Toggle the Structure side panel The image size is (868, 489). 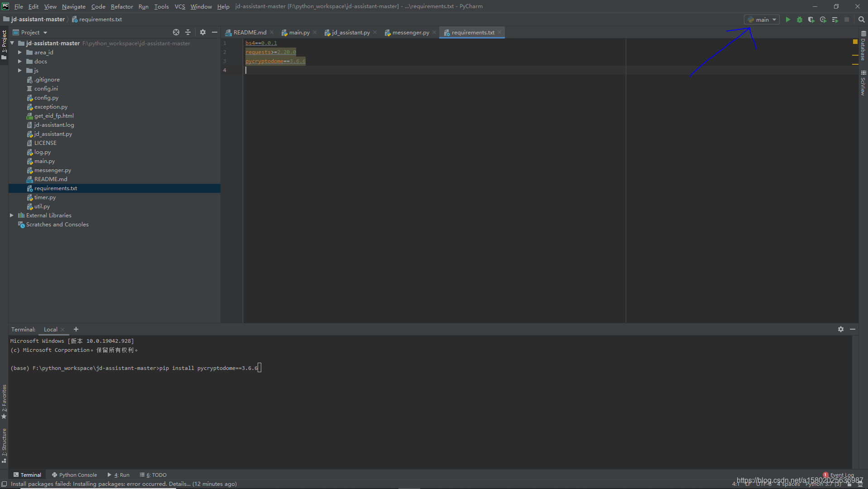tap(4, 446)
